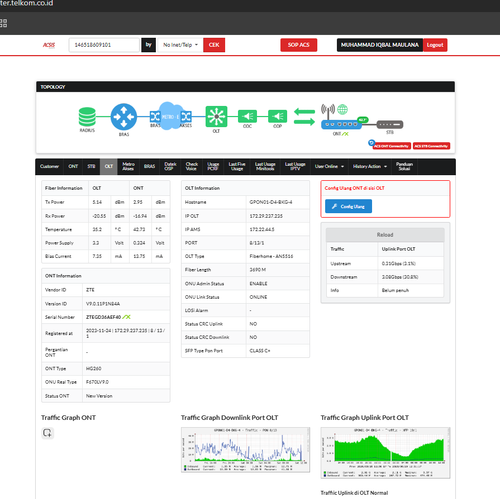Click the green bidirectional arrows icon
The image size is (500, 499).
click(x=304, y=117)
